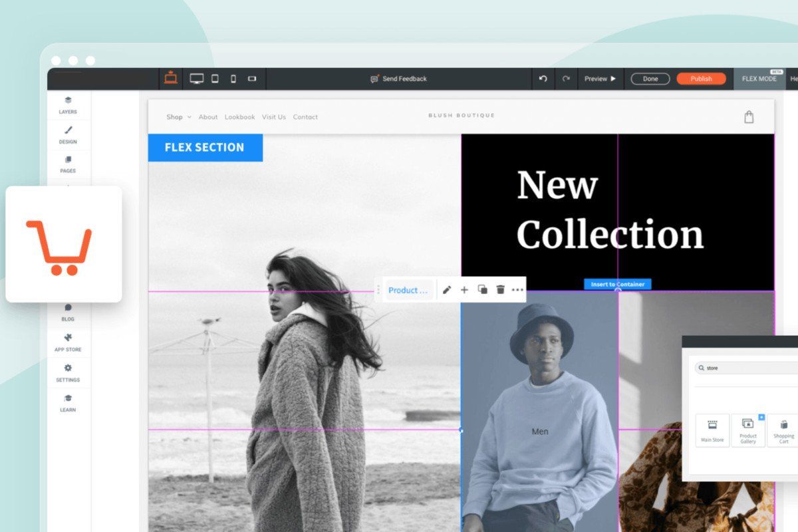Select the FLEX SECTION label
Image resolution: width=798 pixels, height=532 pixels.
tap(205, 148)
